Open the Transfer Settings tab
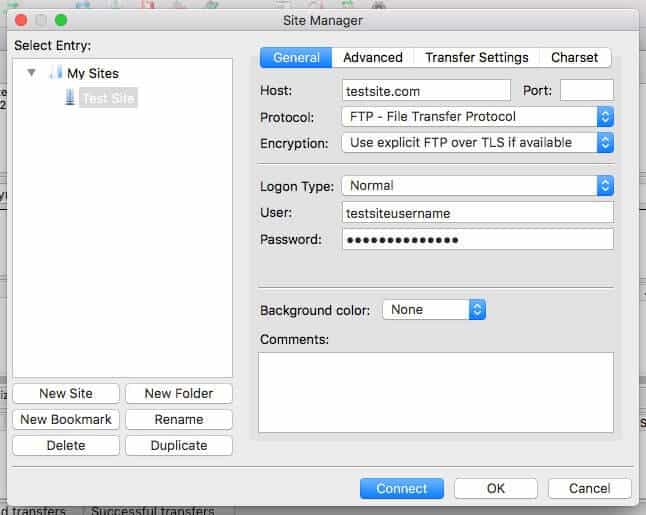Image resolution: width=646 pixels, height=515 pixels. tap(477, 57)
